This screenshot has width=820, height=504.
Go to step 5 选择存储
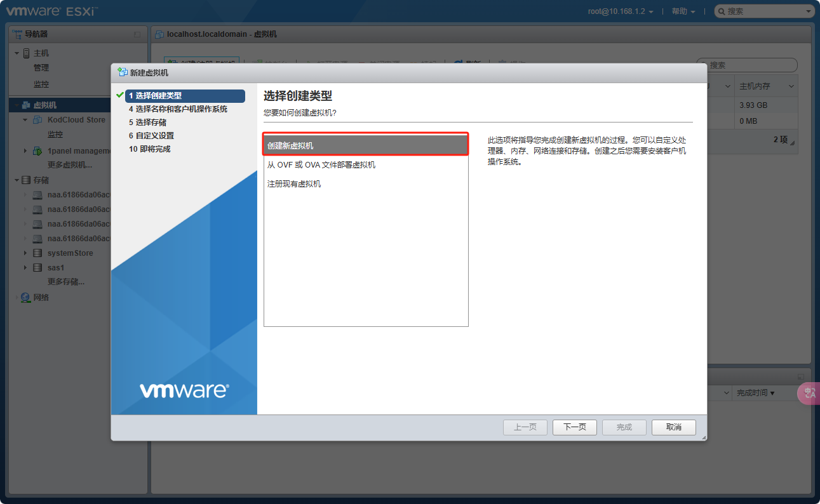(x=147, y=123)
